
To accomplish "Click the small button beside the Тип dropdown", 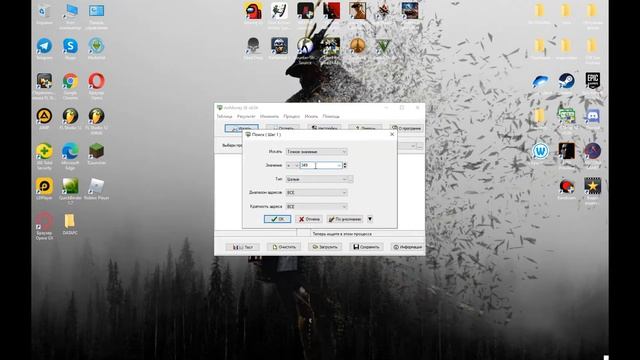I will (x=351, y=179).
